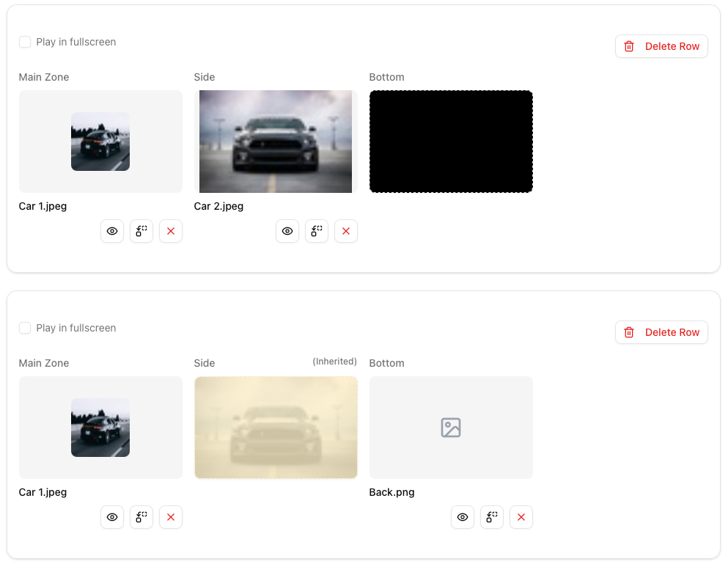Select the empty black Bottom zone

pos(451,142)
